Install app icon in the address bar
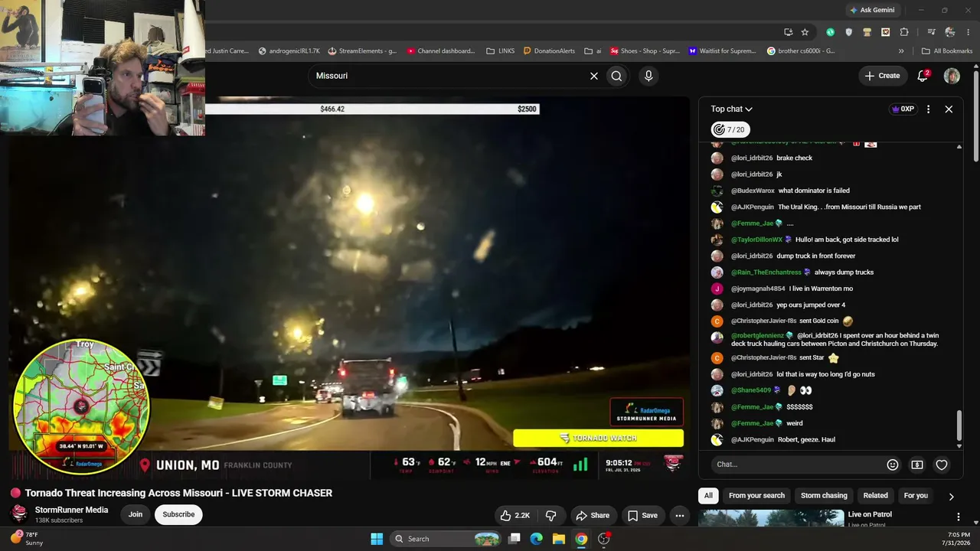The width and height of the screenshot is (980, 551). point(788,32)
